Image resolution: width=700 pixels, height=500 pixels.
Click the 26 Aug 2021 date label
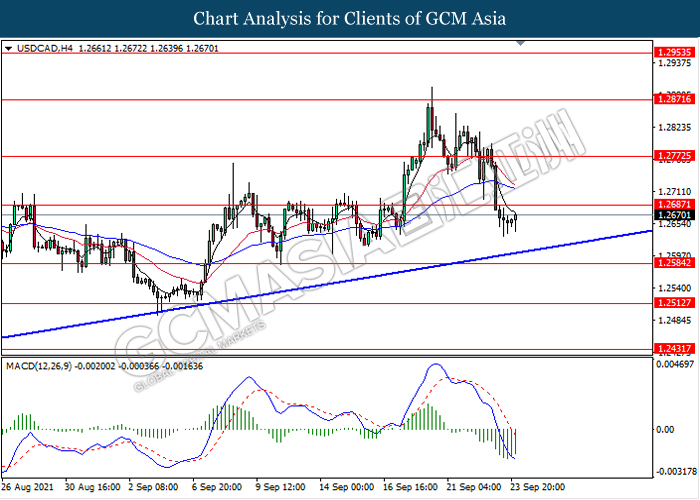(28, 487)
